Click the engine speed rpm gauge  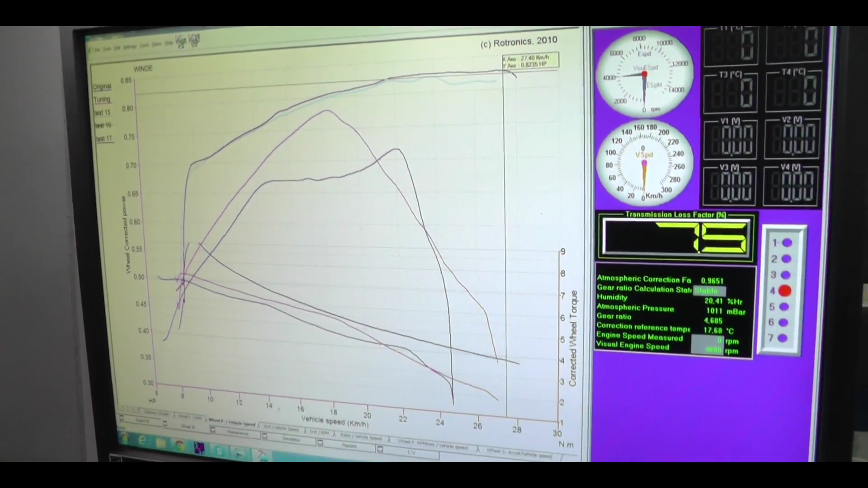(644, 73)
